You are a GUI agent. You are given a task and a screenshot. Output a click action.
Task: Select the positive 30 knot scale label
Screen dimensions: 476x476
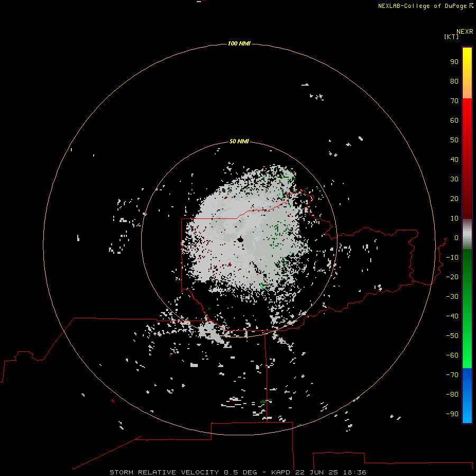[x=454, y=179]
